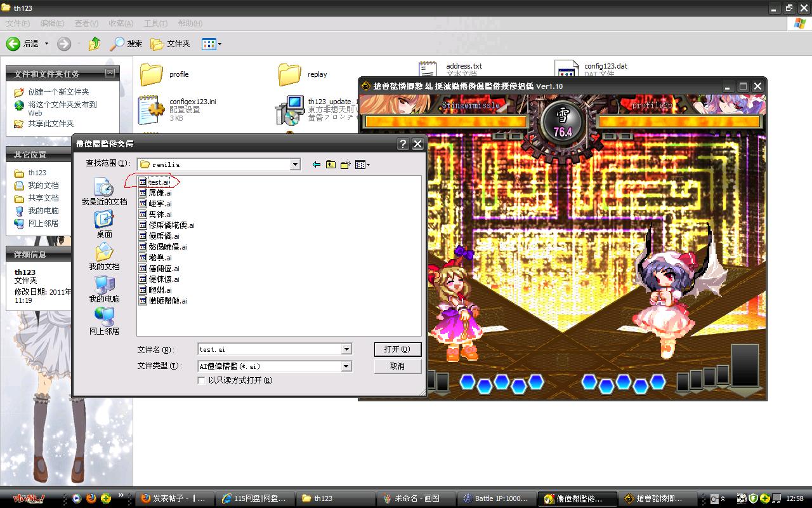Expand the remilia look-in folder dropdown

tap(295, 164)
